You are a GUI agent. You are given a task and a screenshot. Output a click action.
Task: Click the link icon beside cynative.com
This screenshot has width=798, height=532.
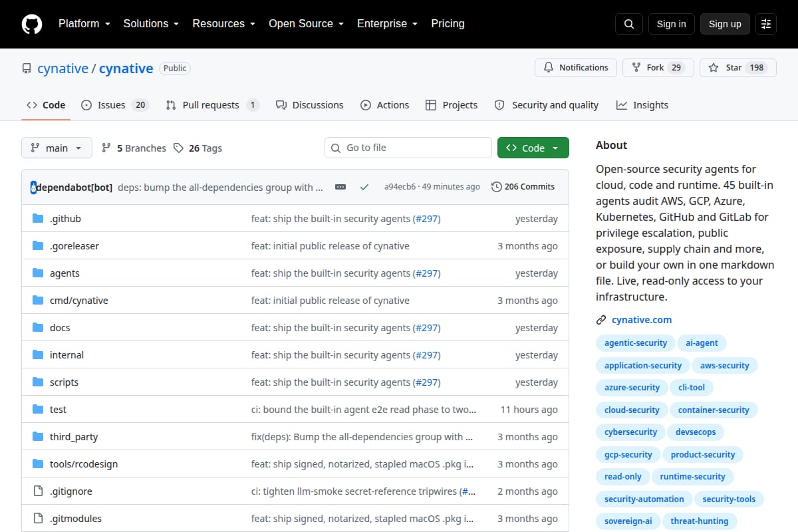pos(601,320)
